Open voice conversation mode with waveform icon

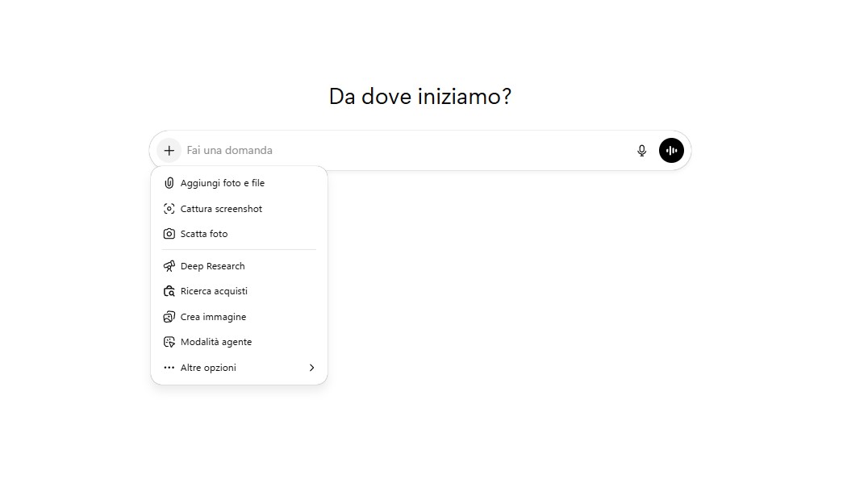pyautogui.click(x=671, y=150)
